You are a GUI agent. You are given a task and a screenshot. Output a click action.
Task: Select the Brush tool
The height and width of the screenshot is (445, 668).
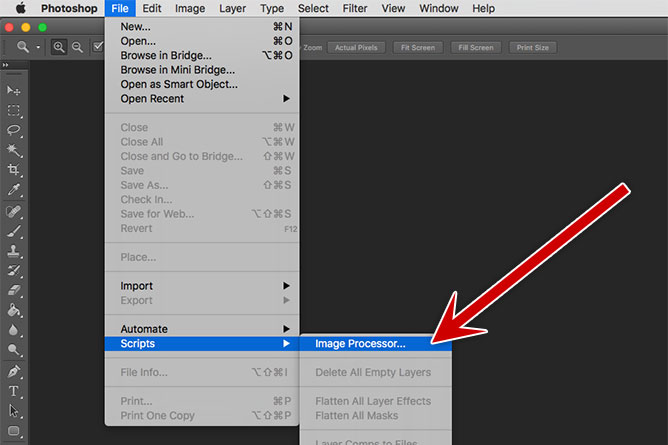[x=14, y=232]
